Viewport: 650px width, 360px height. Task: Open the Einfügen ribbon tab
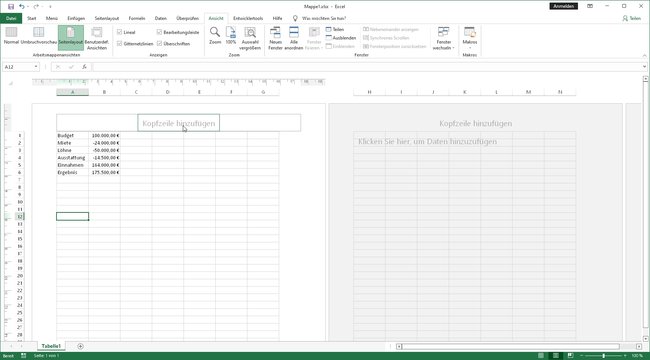click(76, 18)
